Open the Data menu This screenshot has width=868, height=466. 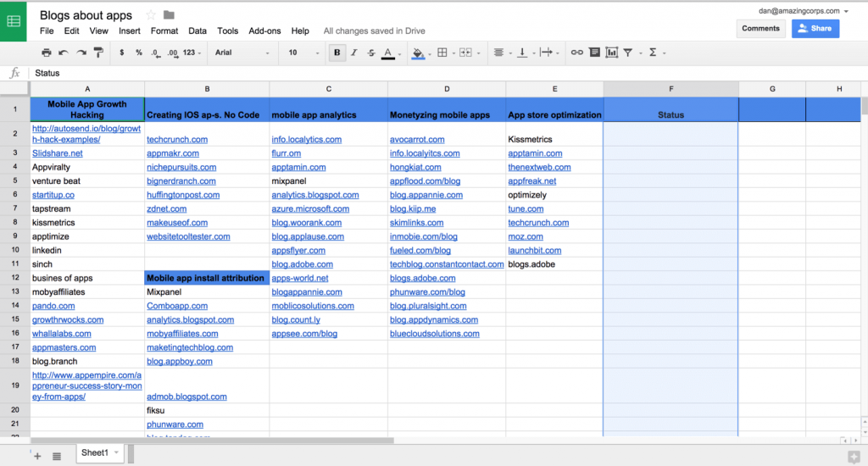tap(197, 31)
